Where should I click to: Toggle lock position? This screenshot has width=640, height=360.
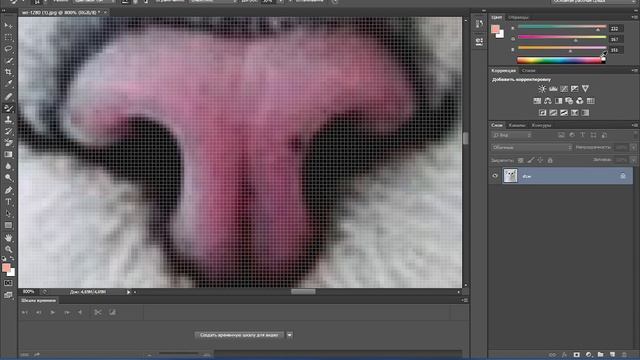[x=540, y=160]
